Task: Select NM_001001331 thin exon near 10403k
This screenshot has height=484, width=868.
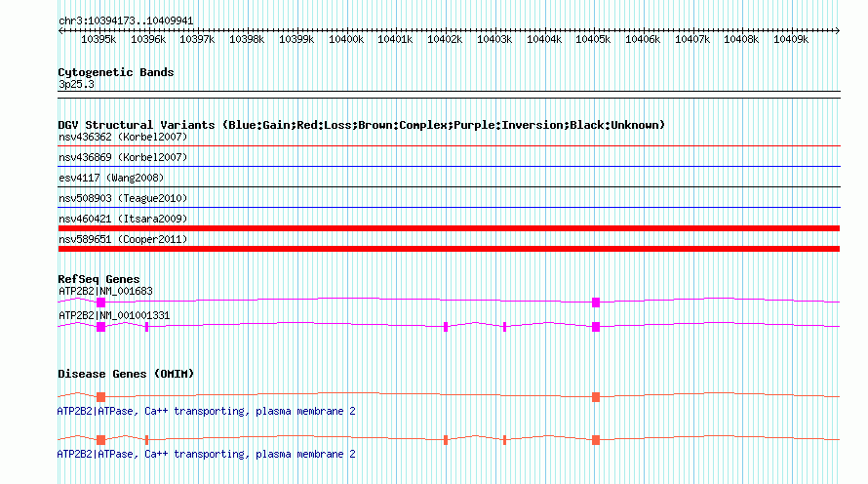Action: click(x=504, y=327)
